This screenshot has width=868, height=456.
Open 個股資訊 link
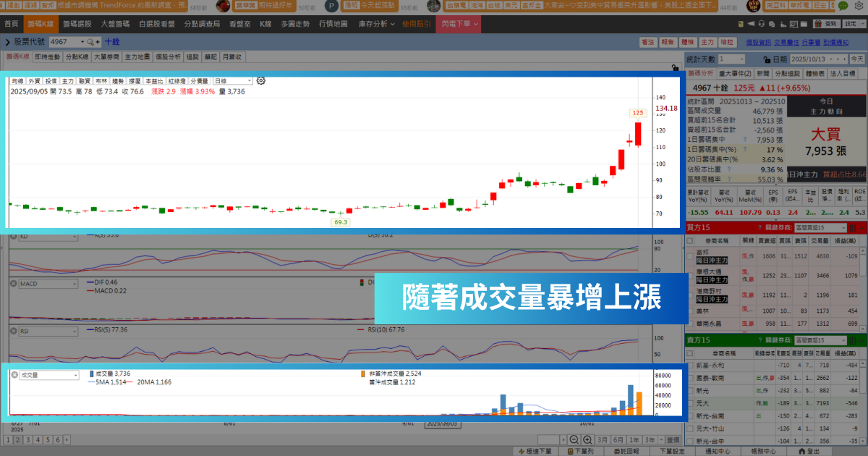pos(758,43)
